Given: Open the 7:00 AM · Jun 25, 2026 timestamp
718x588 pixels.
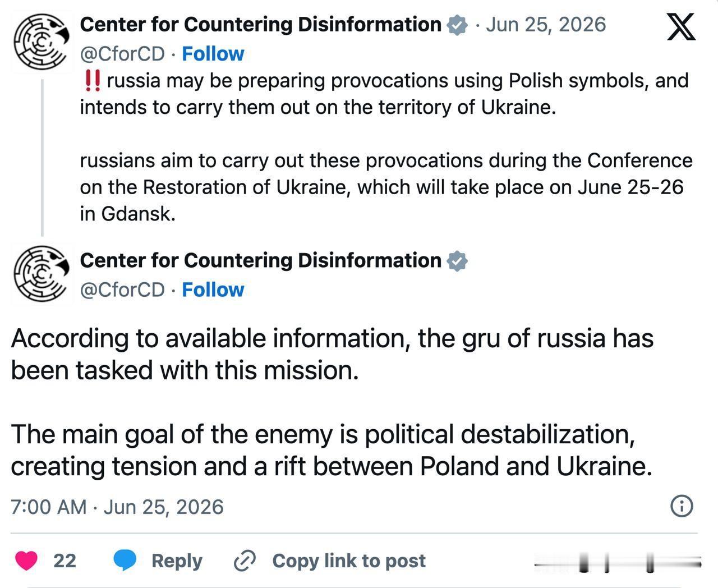Looking at the screenshot, I should [117, 507].
